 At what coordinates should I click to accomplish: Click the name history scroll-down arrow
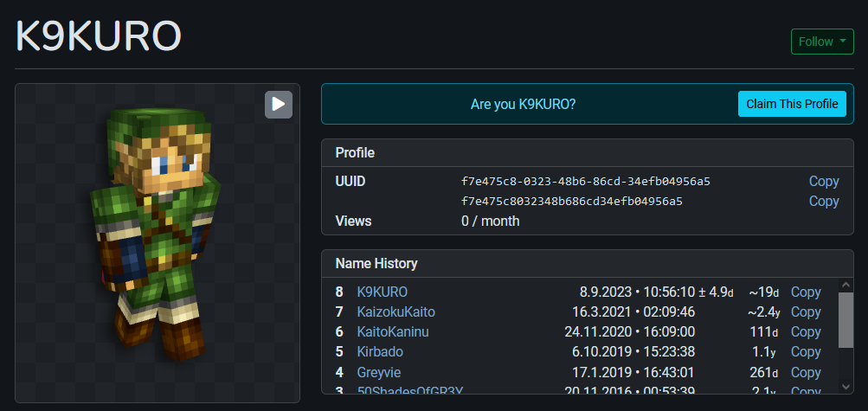(845, 386)
